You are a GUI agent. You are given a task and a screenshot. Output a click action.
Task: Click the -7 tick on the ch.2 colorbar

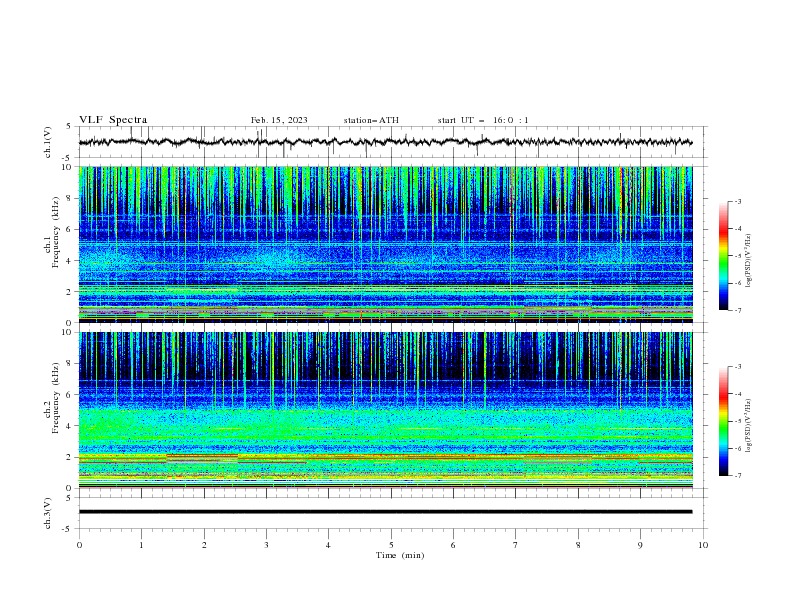[738, 475]
